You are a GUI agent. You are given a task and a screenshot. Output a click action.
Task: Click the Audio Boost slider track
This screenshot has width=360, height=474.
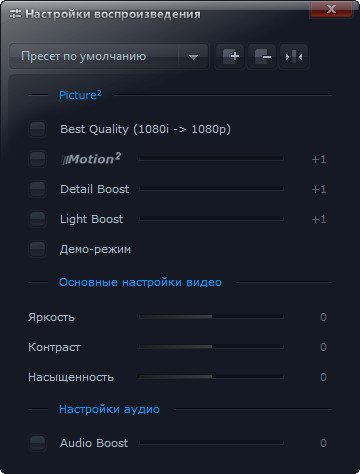point(211,442)
